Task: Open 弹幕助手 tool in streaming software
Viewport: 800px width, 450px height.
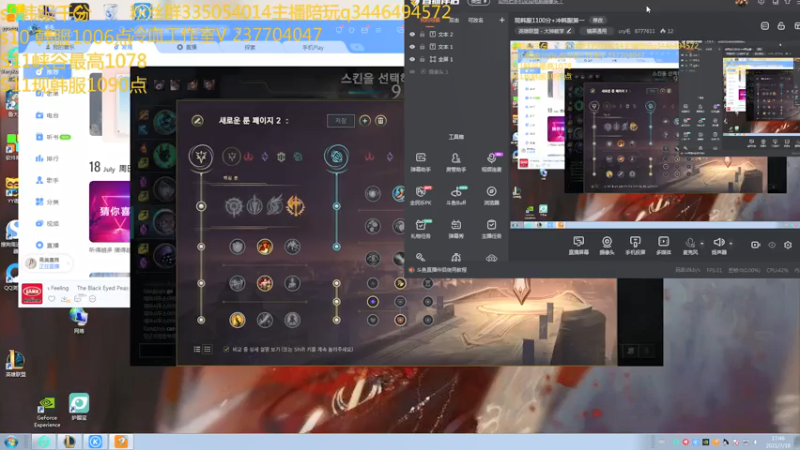Action: (420, 162)
